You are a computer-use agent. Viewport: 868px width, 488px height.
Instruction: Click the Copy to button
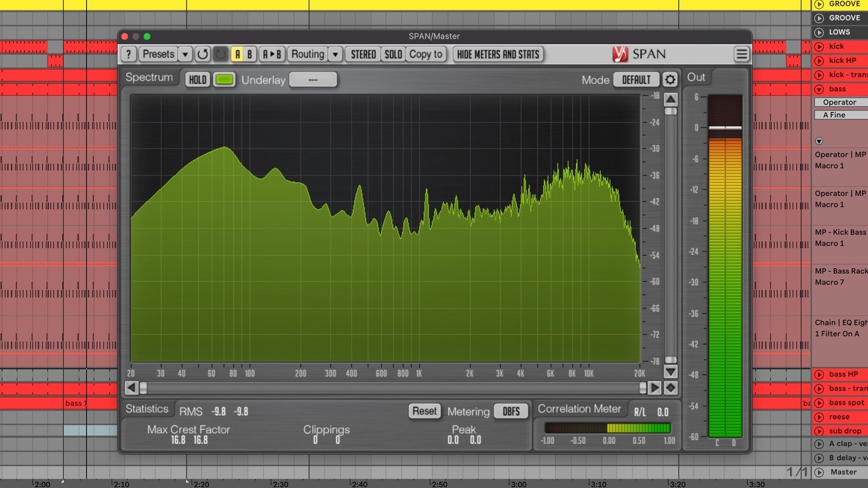[x=426, y=54]
